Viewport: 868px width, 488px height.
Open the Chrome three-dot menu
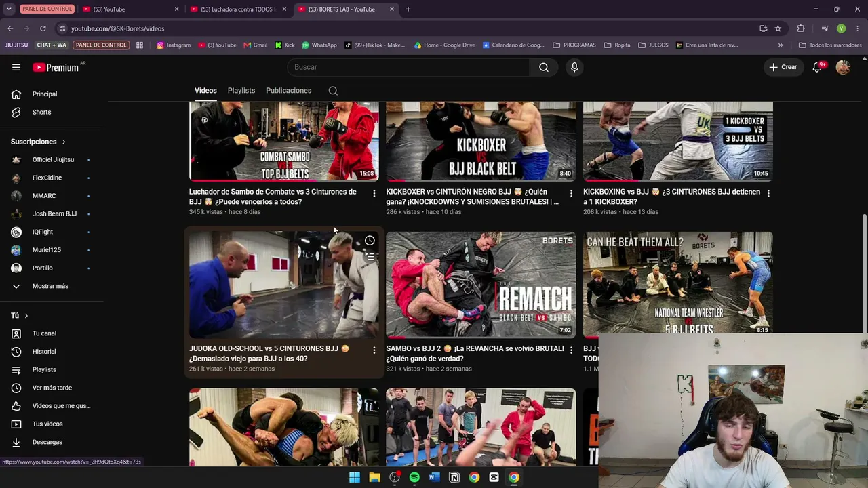[x=858, y=28]
